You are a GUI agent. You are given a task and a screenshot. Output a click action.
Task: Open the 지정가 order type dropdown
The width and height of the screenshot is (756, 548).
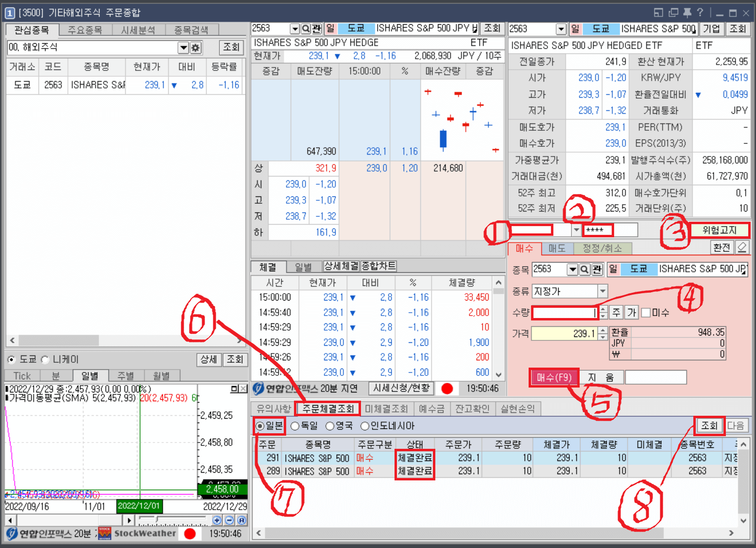(602, 291)
